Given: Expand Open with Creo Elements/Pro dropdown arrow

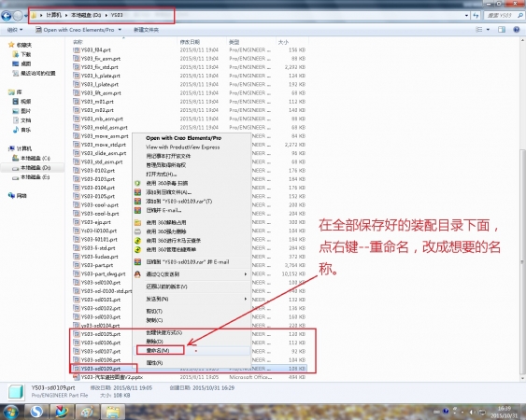Looking at the screenshot, I should point(120,30).
